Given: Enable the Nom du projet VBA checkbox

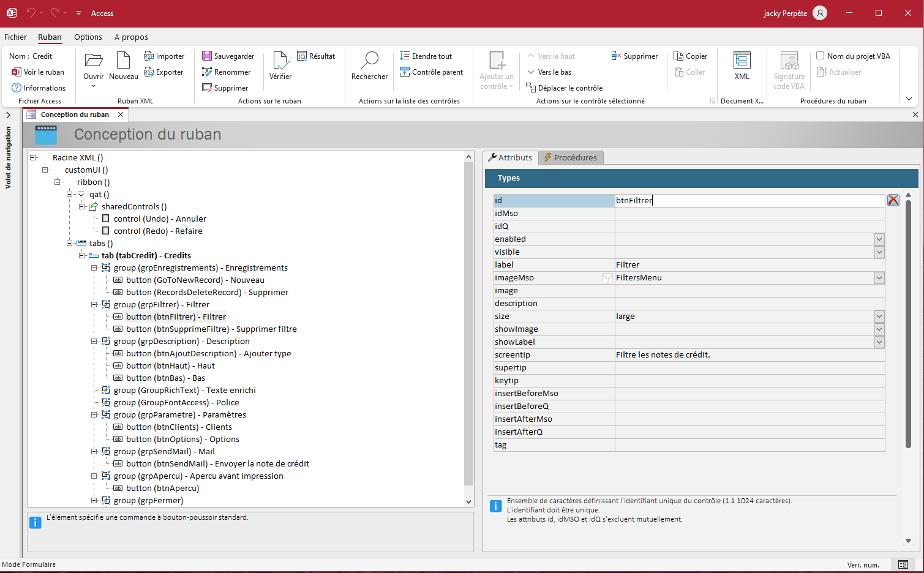Looking at the screenshot, I should coord(821,56).
